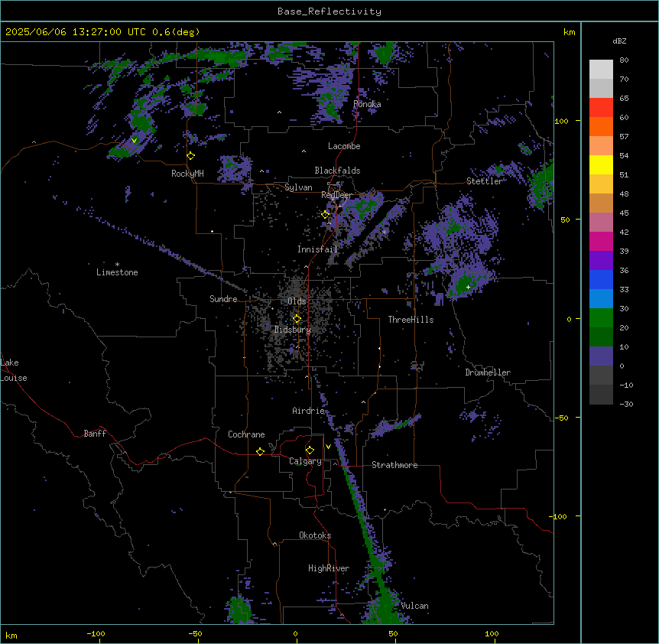Pick the blue 33–36 dBZ swatch

[x=601, y=279]
